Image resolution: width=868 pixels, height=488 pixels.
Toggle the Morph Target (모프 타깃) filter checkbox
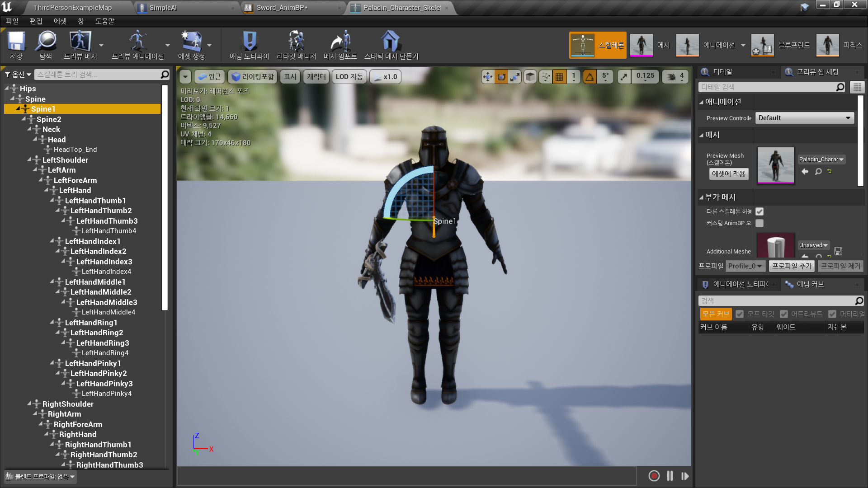[740, 314]
